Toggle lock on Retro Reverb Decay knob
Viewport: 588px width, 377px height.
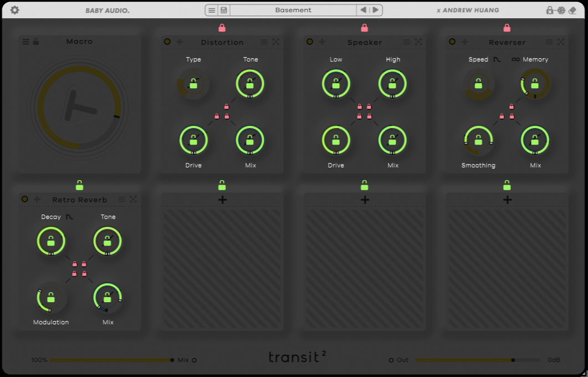point(51,241)
